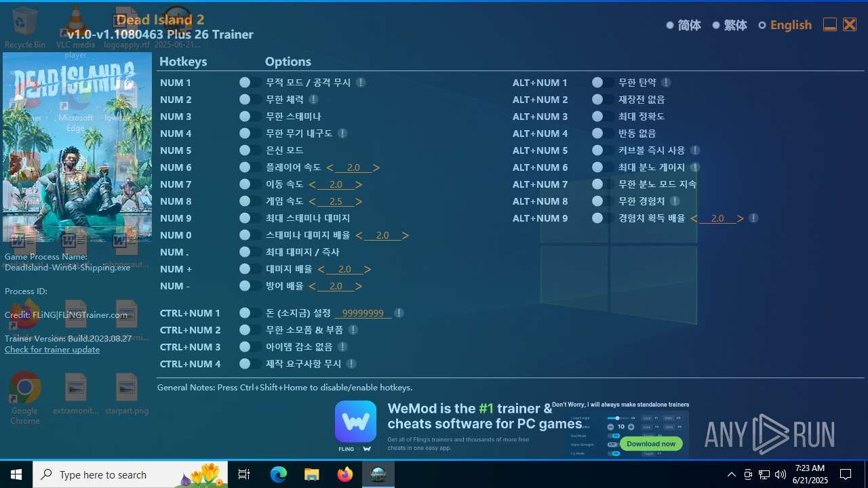Viewport: 868px width, 488px height.
Task: Increase 게임 속도 value with right arrow
Action: [359, 201]
